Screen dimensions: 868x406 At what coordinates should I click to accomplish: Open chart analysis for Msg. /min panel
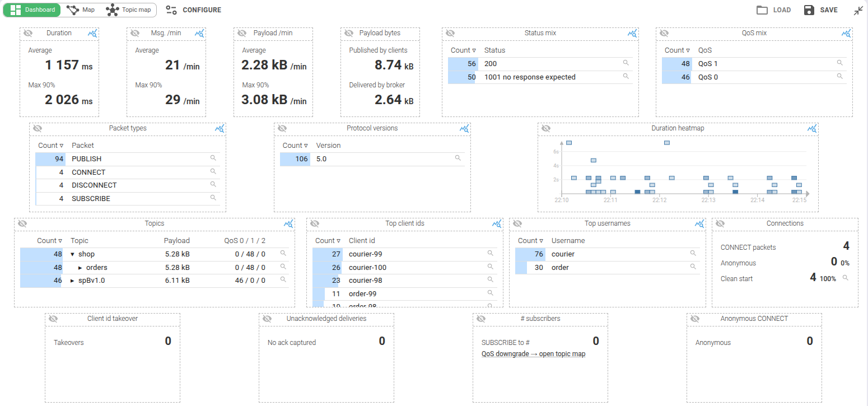pyautogui.click(x=199, y=34)
